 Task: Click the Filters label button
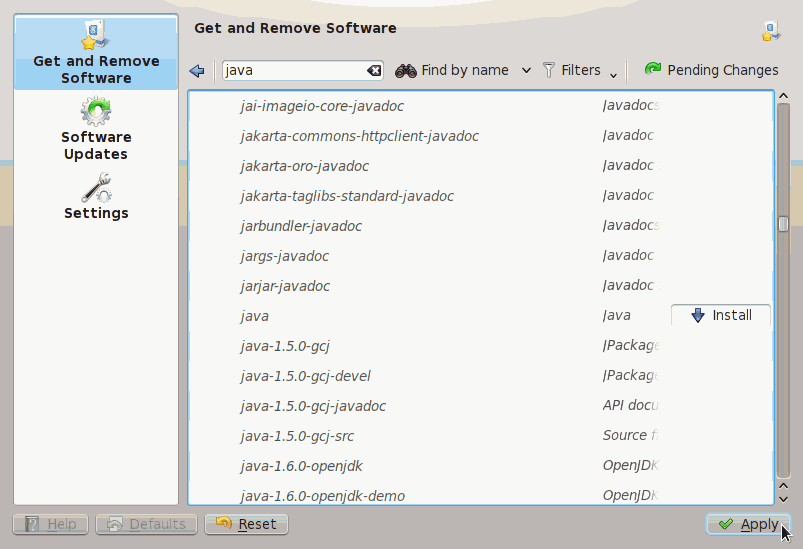click(580, 70)
